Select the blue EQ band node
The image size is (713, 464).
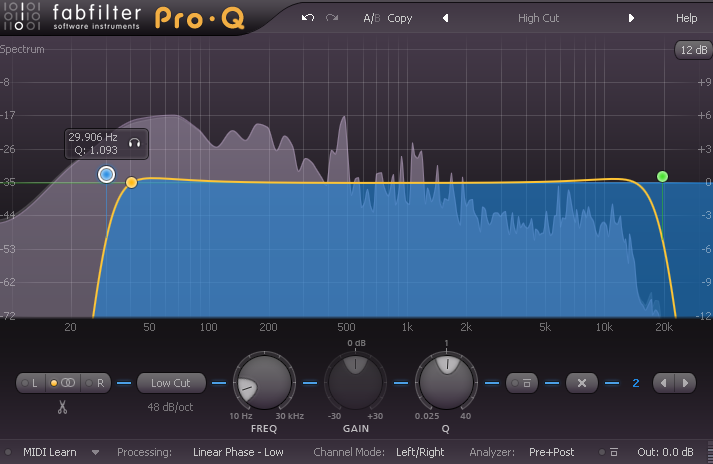click(x=106, y=174)
